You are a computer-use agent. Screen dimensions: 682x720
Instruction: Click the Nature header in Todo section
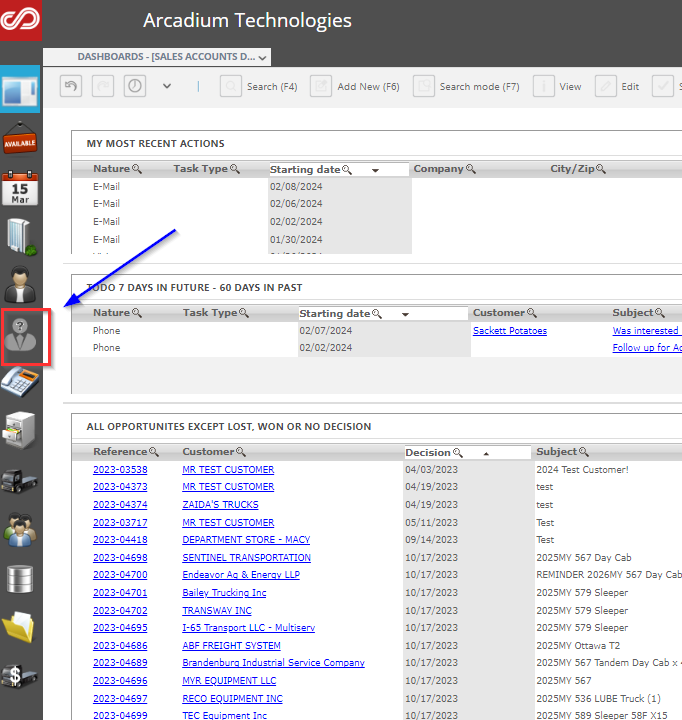[x=111, y=313]
